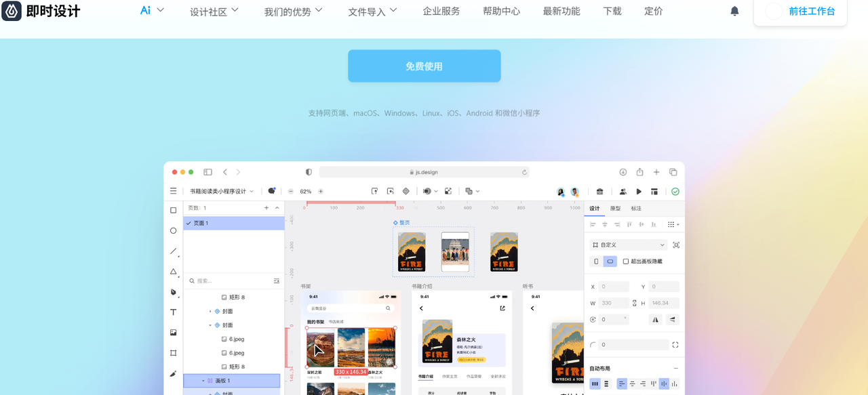This screenshot has width=868, height=395.
Task: Open 企业服务 in the nav bar
Action: [x=441, y=11]
